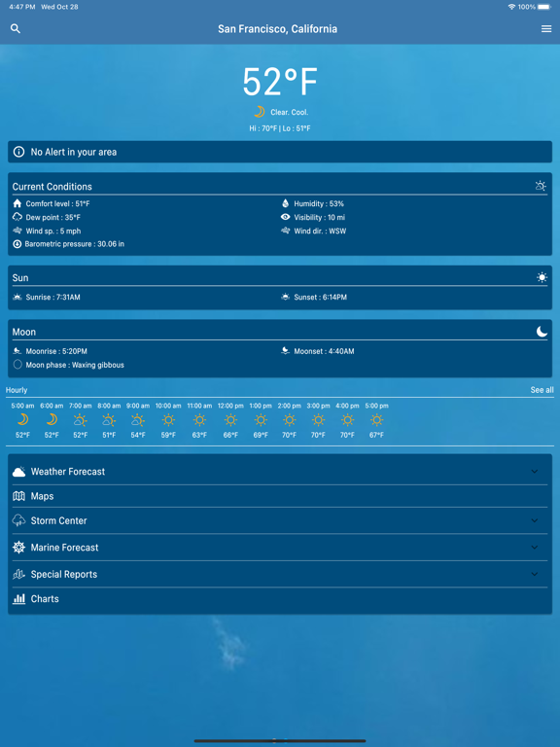
Task: Tap the crescent moon current-condition icon
Action: click(260, 112)
